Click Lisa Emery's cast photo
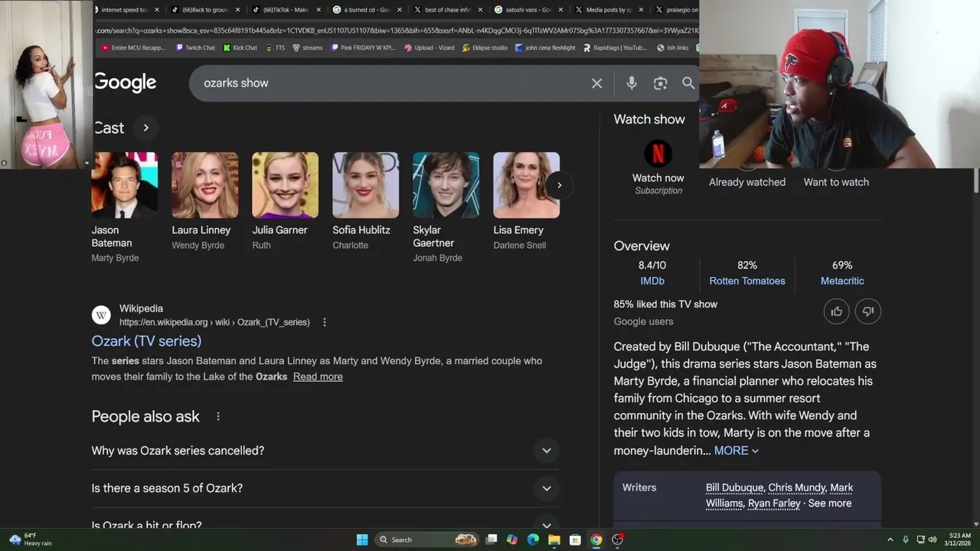This screenshot has height=551, width=980. coord(527,185)
